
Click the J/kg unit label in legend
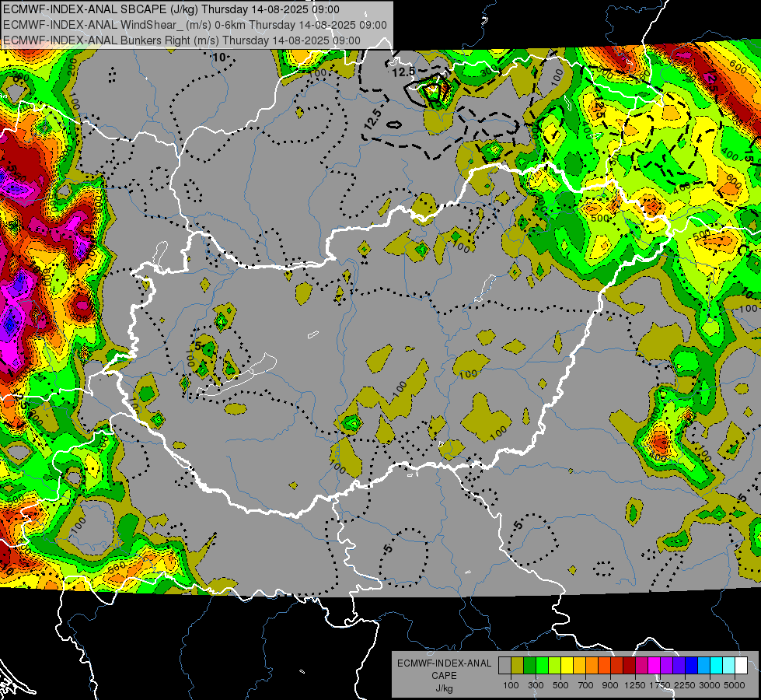(x=444, y=688)
